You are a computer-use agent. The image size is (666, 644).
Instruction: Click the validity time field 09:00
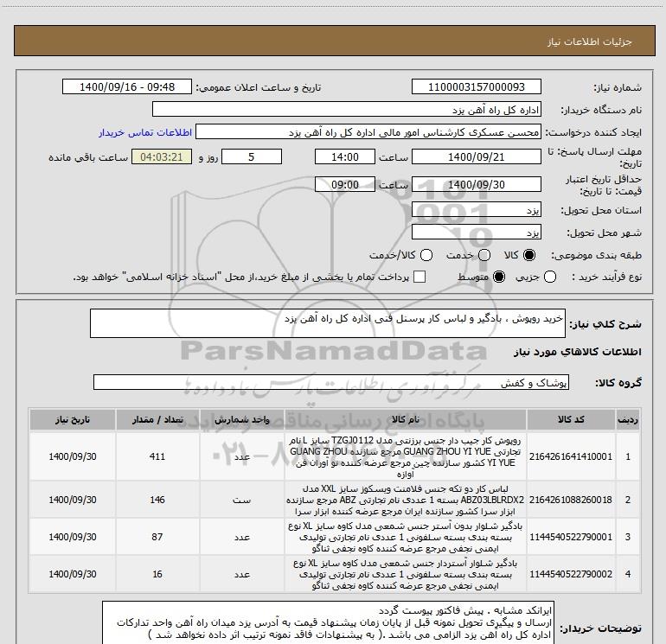[x=345, y=184]
